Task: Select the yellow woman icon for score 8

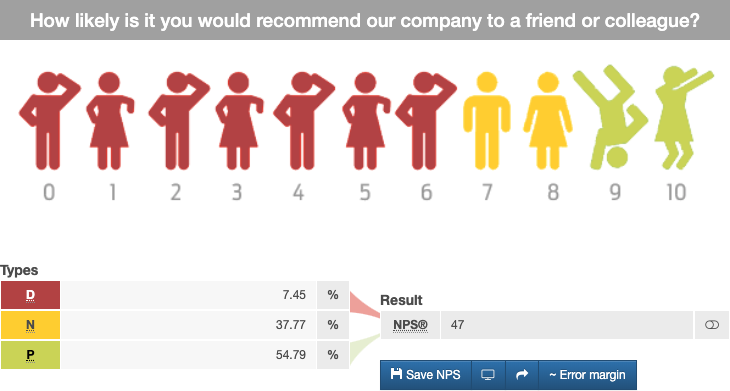Action: [x=548, y=121]
